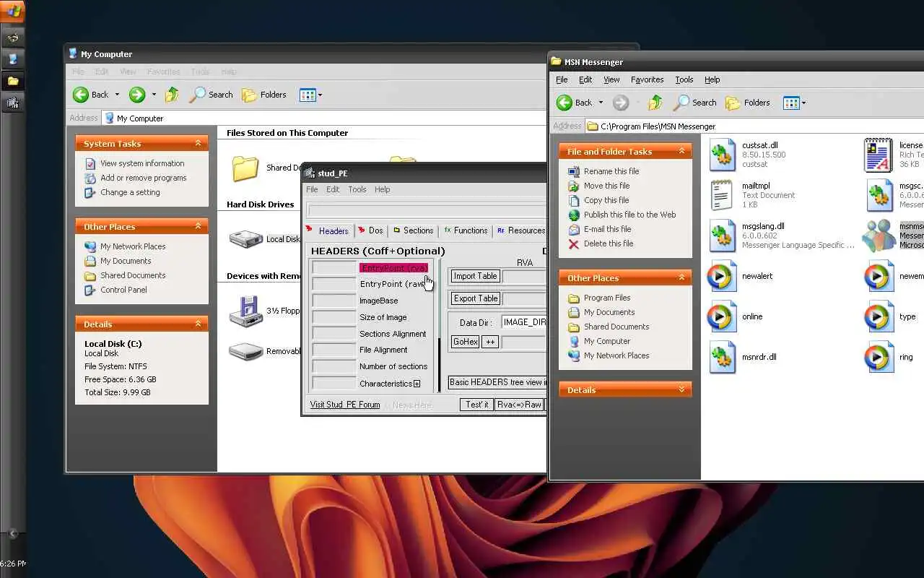
Task: Click Rva<=>Raw button
Action: [519, 405]
